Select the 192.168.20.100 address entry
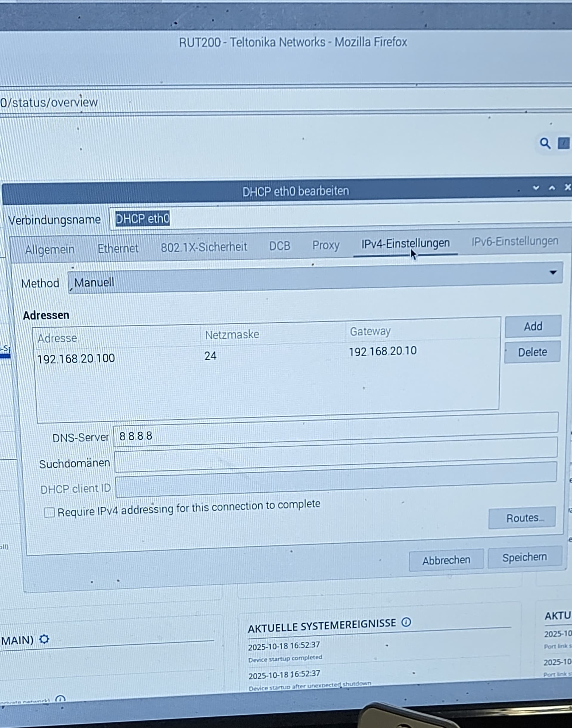Image resolution: width=572 pixels, height=728 pixels. [x=76, y=359]
